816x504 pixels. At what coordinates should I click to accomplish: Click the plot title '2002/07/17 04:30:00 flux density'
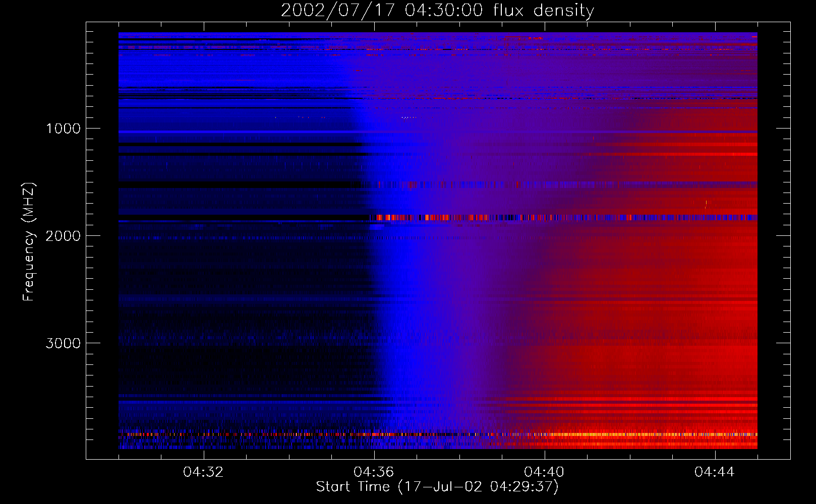point(437,11)
